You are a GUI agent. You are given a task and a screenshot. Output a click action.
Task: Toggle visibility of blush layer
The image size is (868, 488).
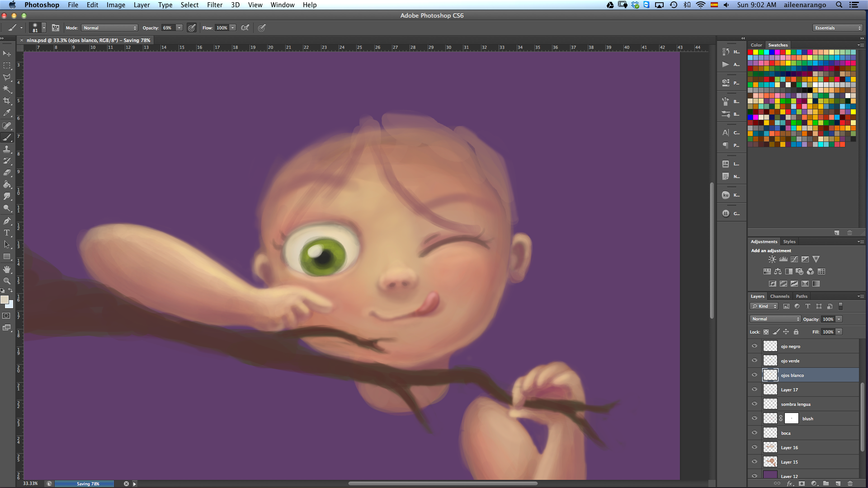click(755, 418)
